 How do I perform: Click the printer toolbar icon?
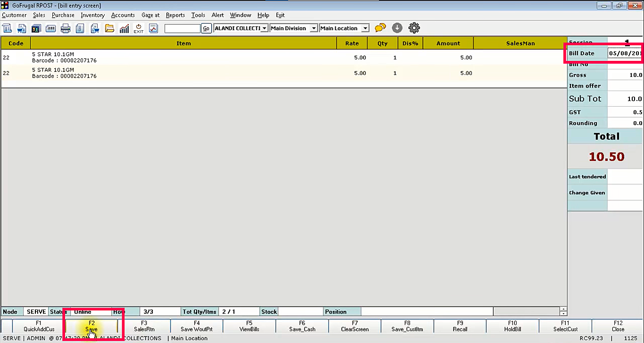(66, 28)
